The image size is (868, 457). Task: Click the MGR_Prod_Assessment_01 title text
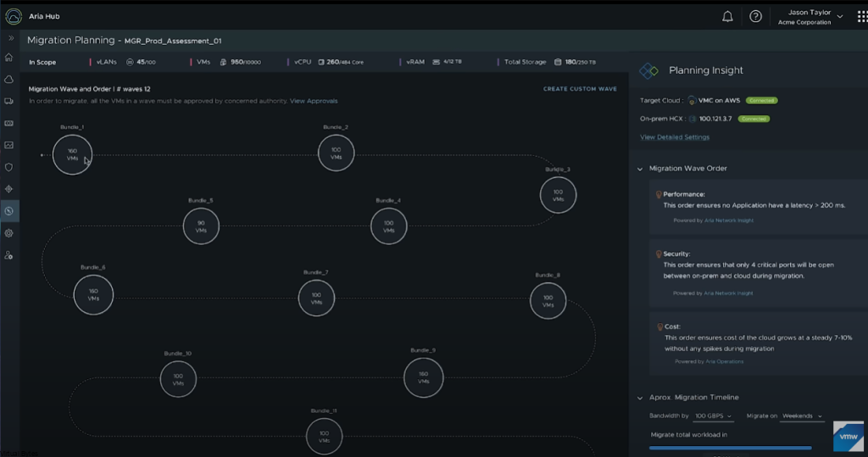pyautogui.click(x=173, y=41)
